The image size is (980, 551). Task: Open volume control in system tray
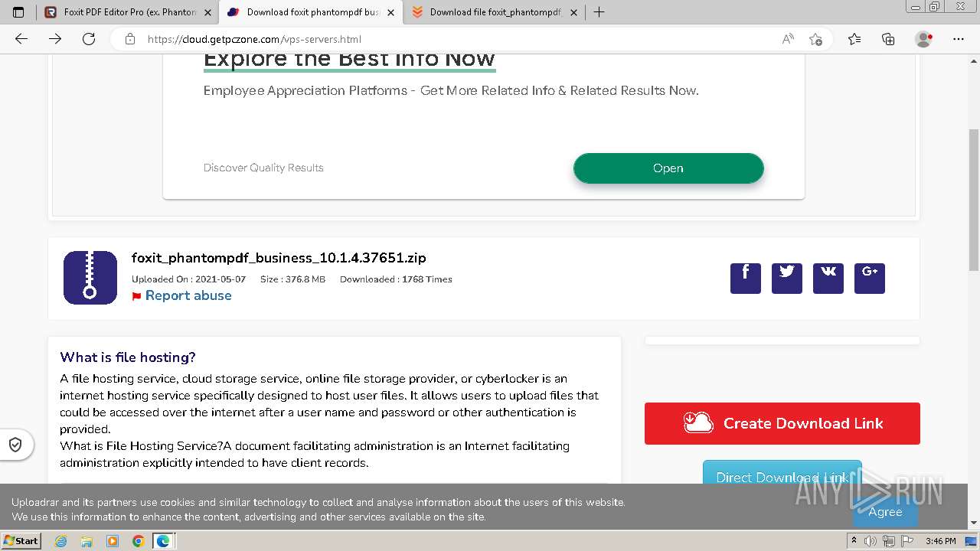coord(871,541)
